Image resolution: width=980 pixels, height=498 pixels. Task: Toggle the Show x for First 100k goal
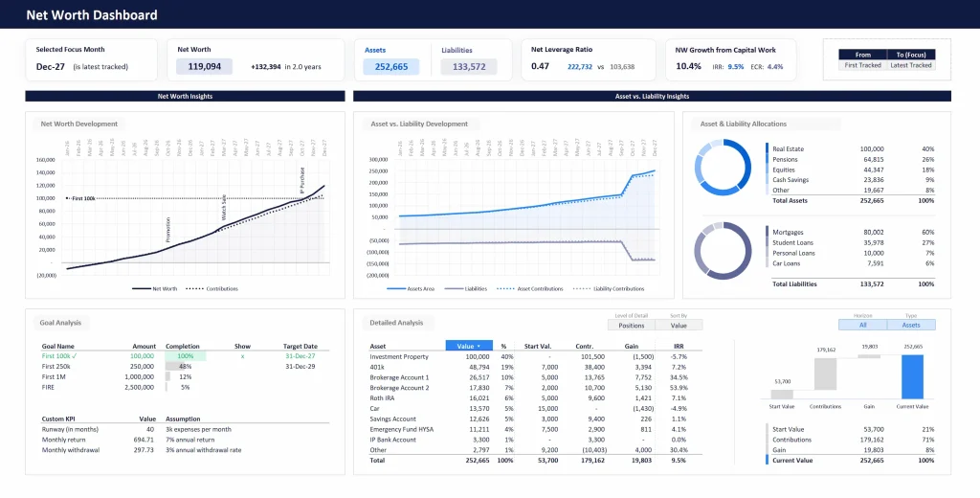pos(242,355)
